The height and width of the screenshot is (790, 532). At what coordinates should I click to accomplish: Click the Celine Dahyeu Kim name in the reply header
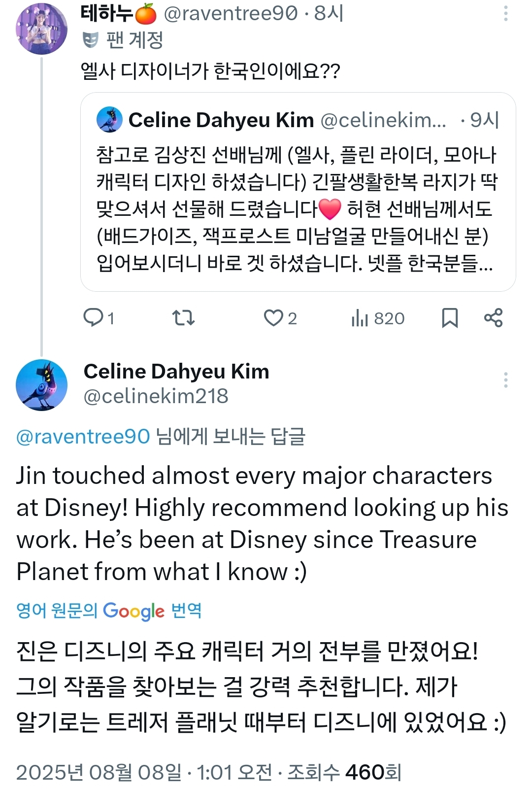176,372
